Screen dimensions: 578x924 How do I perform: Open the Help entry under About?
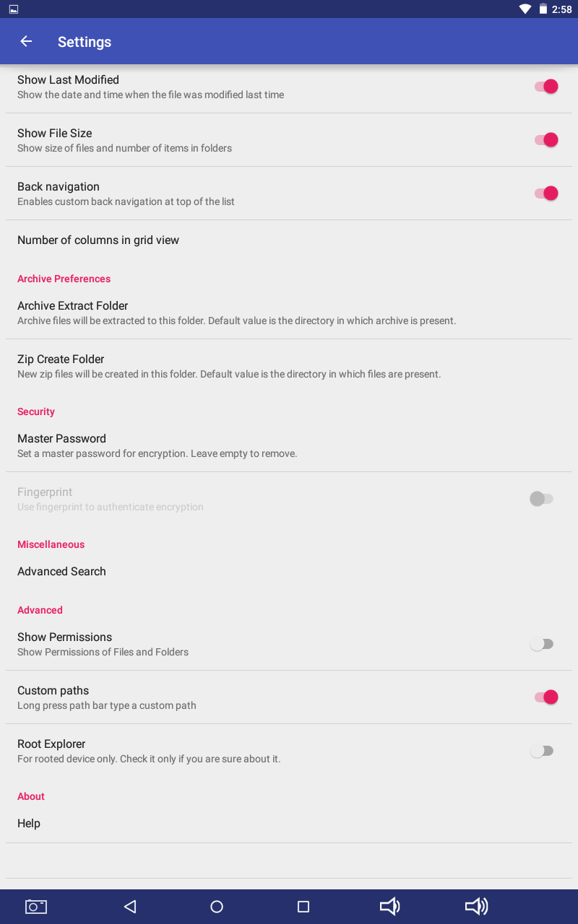(x=29, y=824)
